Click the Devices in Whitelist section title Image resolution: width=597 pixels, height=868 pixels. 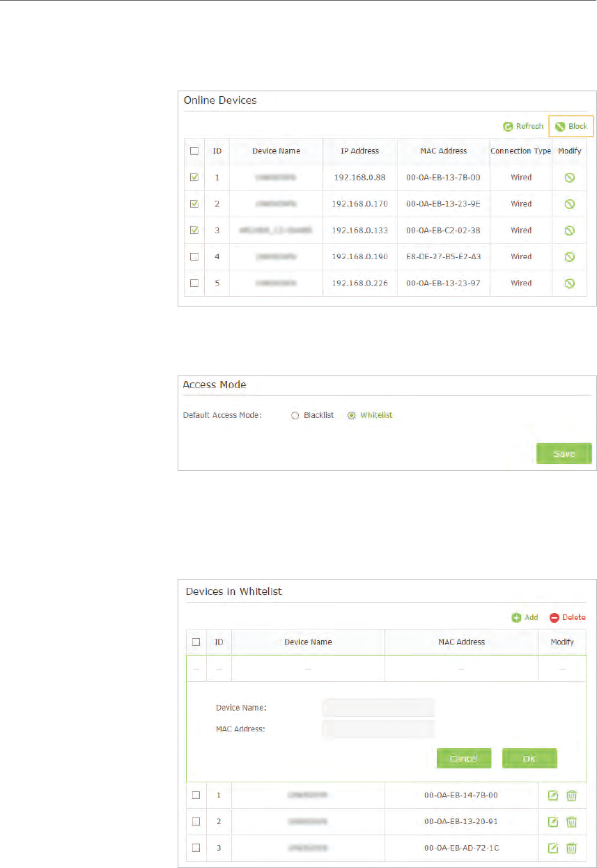233,591
